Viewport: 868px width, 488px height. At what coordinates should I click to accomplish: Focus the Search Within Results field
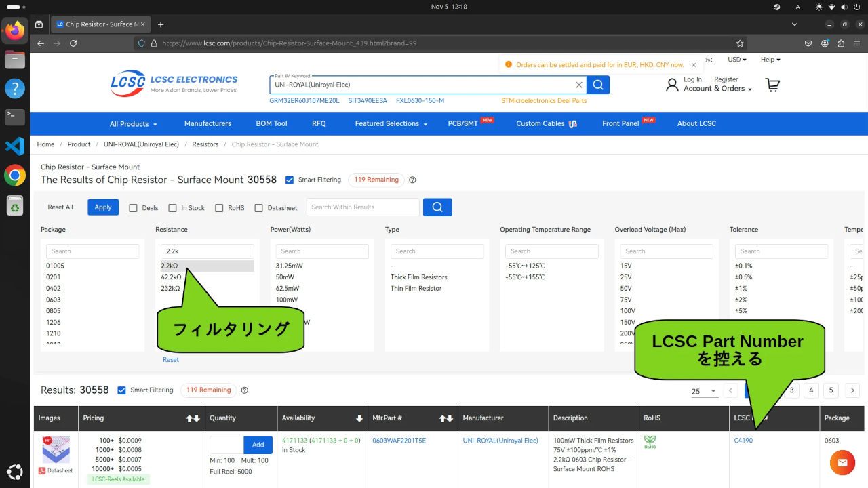click(363, 207)
